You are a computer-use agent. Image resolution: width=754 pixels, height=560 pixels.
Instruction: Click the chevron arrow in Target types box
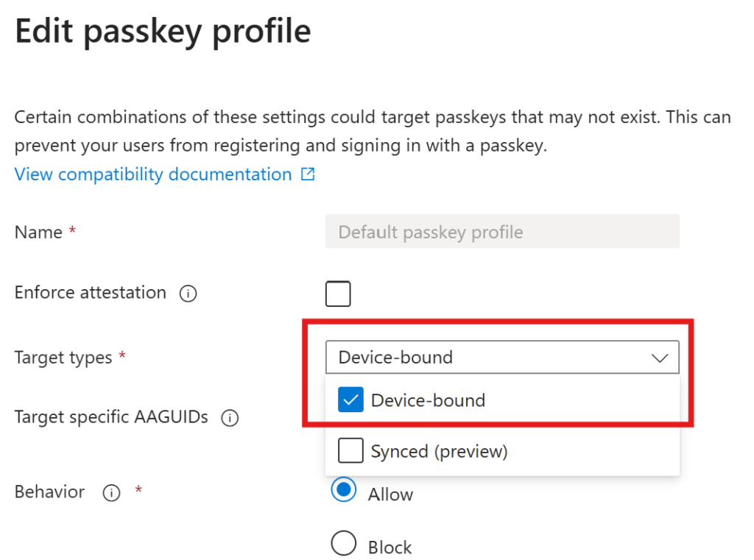(x=659, y=358)
